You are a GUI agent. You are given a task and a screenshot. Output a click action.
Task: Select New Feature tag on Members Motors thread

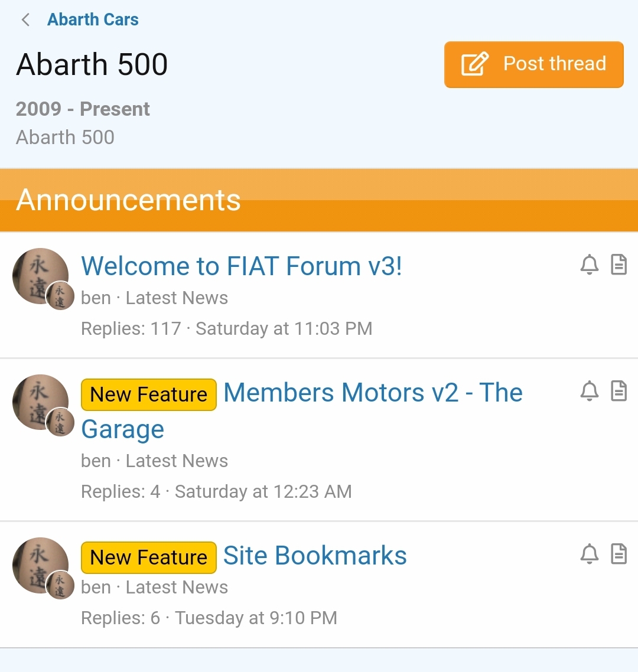pyautogui.click(x=149, y=394)
